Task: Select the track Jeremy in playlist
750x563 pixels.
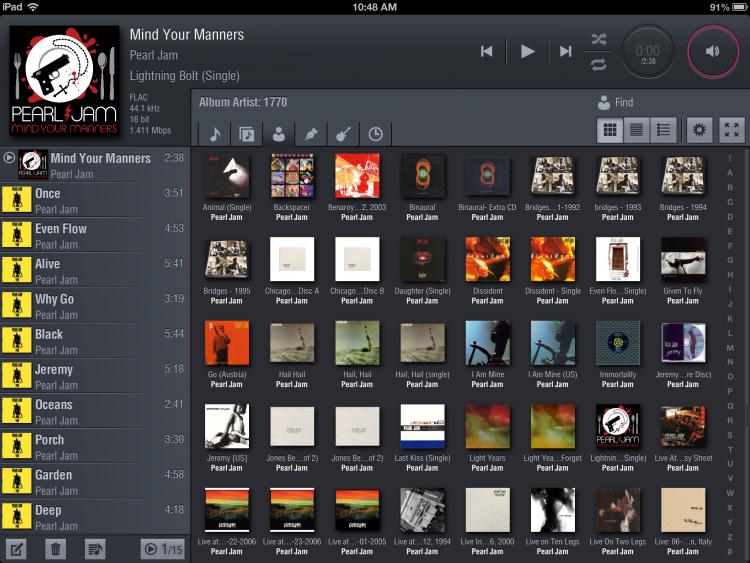Action: click(95, 376)
